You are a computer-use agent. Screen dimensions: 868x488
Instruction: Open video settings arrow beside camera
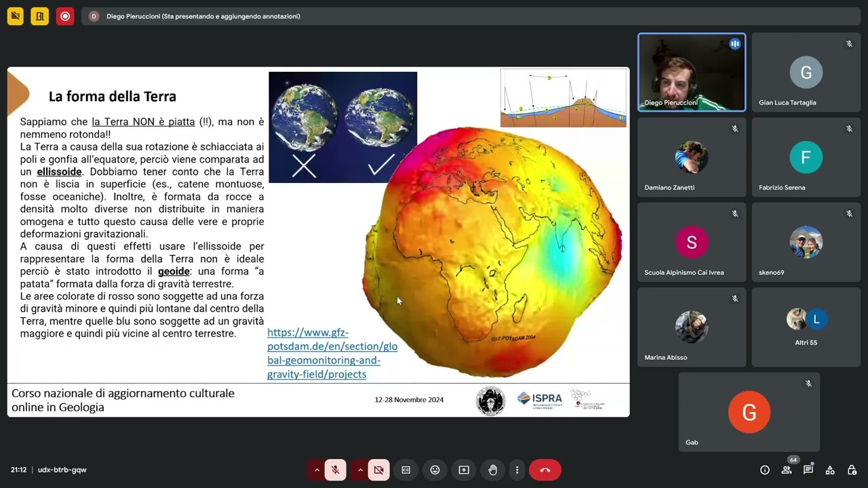360,470
